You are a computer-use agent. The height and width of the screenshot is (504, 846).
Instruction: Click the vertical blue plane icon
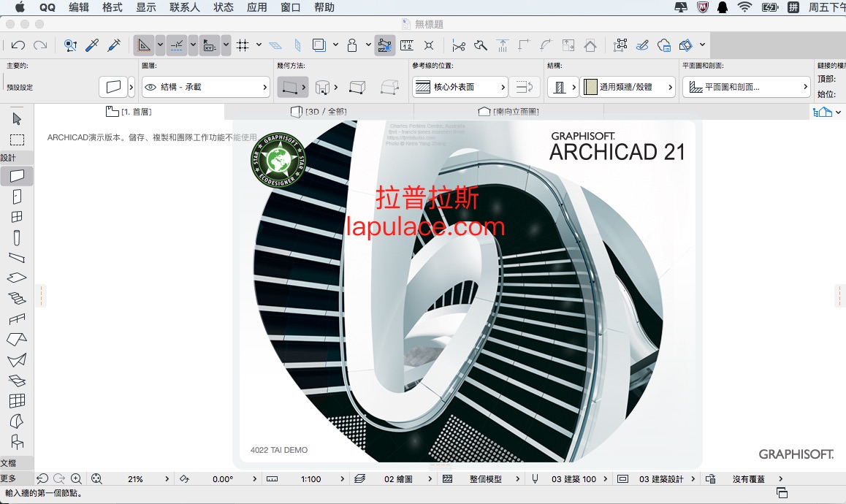pos(297,45)
